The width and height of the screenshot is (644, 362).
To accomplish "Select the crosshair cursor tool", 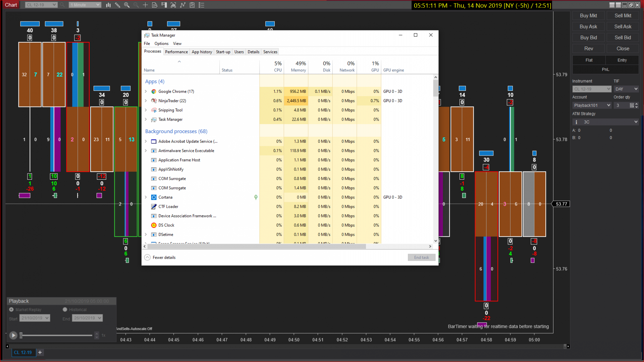I will pyautogui.click(x=145, y=5).
